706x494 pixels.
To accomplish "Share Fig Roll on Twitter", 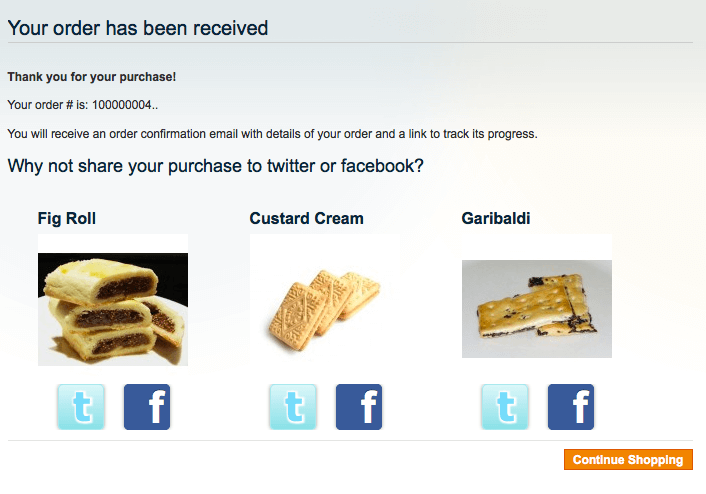I will [x=81, y=407].
